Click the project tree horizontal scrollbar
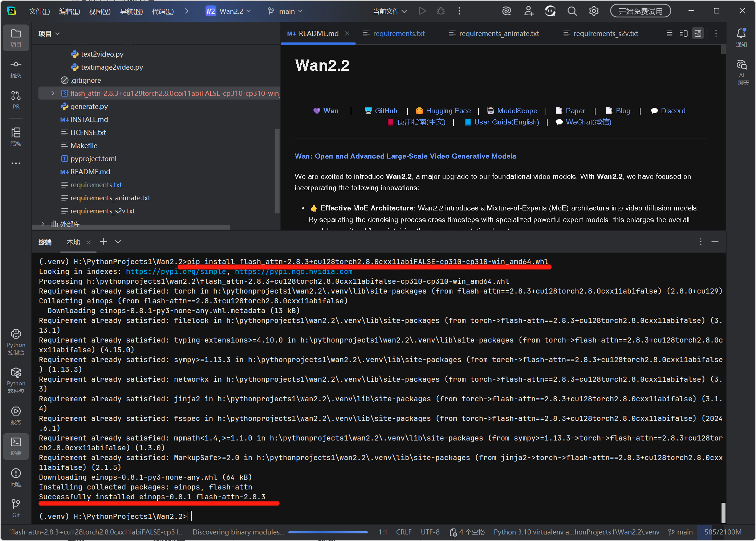Image resolution: width=756 pixels, height=541 pixels. coord(131,228)
